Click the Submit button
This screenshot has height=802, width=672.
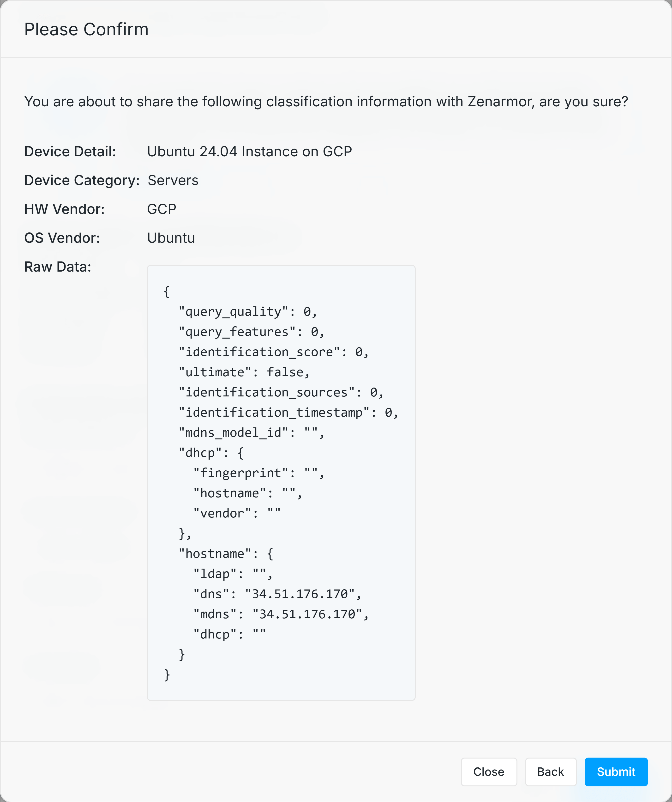[616, 772]
